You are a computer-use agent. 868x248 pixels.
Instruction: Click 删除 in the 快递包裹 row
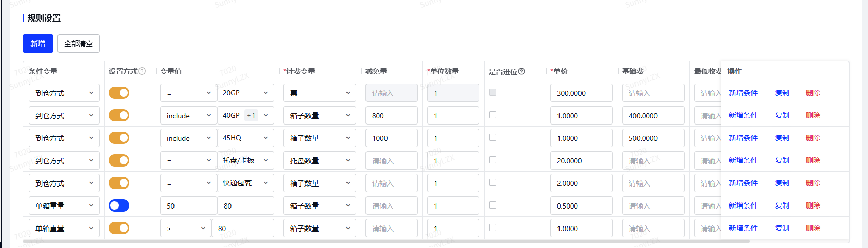pos(813,183)
